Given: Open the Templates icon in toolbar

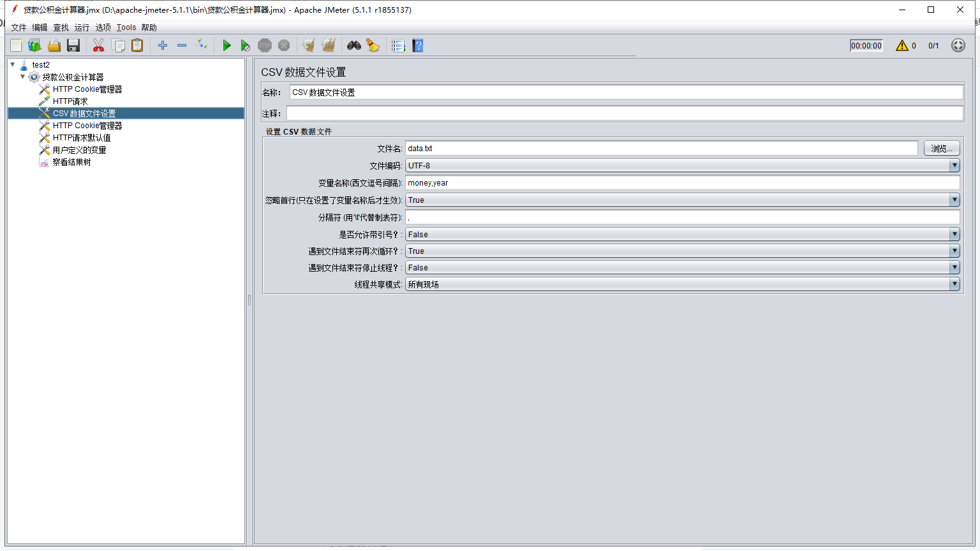Looking at the screenshot, I should point(34,45).
